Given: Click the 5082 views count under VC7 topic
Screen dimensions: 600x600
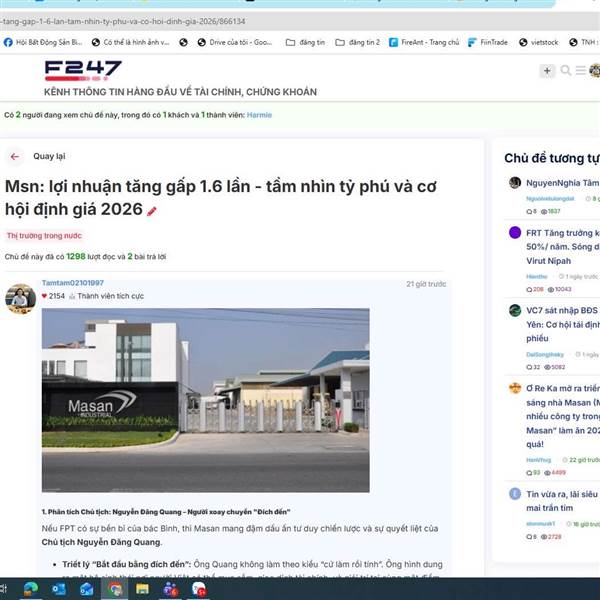Looking at the screenshot, I should click(555, 367).
